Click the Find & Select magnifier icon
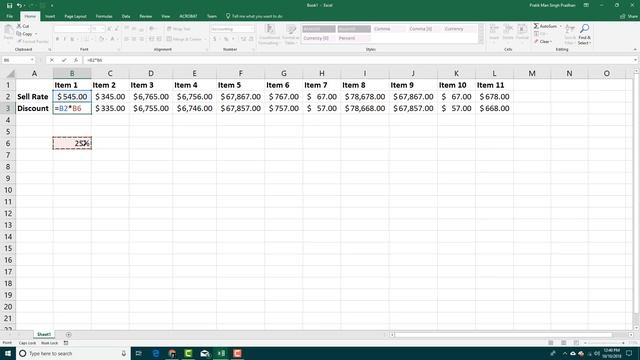 [584, 29]
